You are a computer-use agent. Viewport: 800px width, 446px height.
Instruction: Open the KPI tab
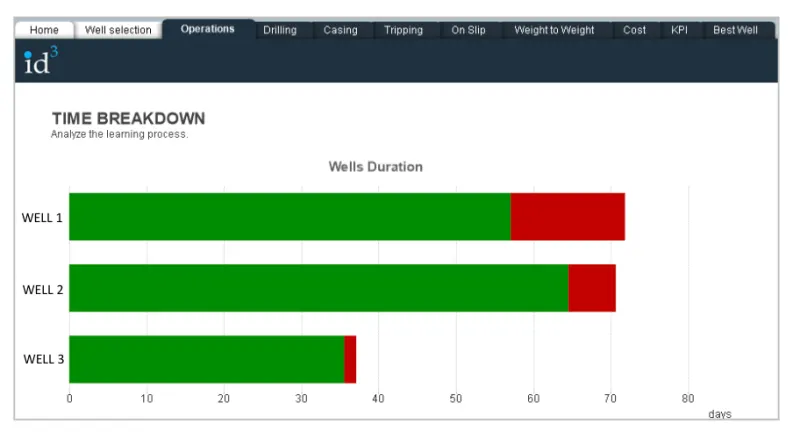[680, 30]
